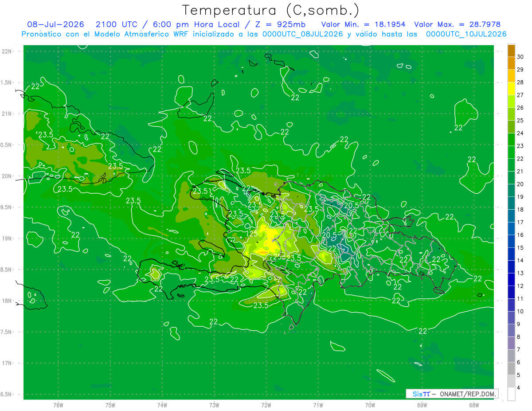Click the "19N" latitude axis label
Viewport: 532px width, 411px height.
pyautogui.click(x=7, y=239)
